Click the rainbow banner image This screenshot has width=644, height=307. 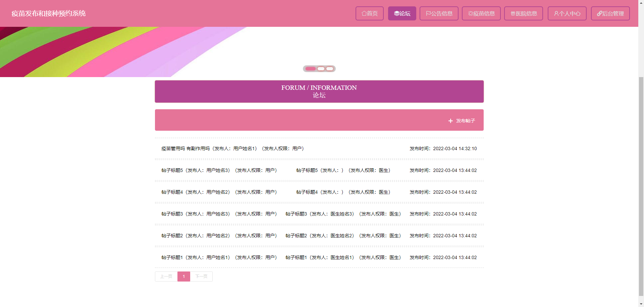click(x=319, y=52)
